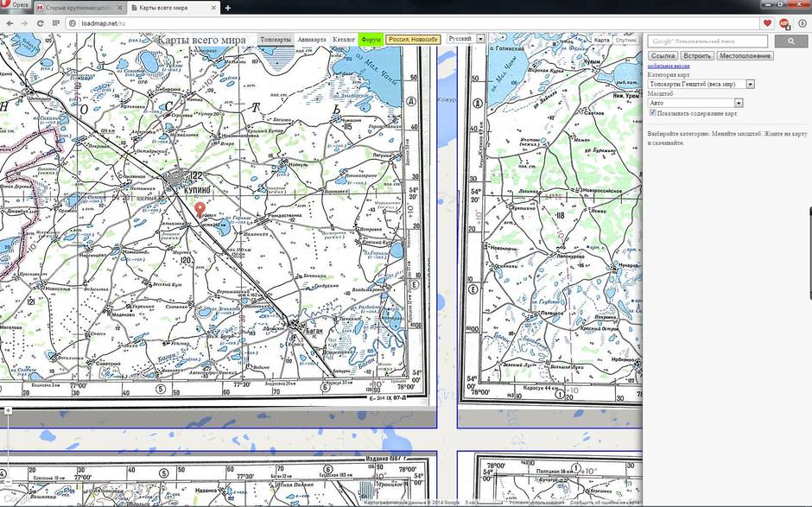Switch map view to Спутник
This screenshot has width=812, height=507.
point(625,40)
